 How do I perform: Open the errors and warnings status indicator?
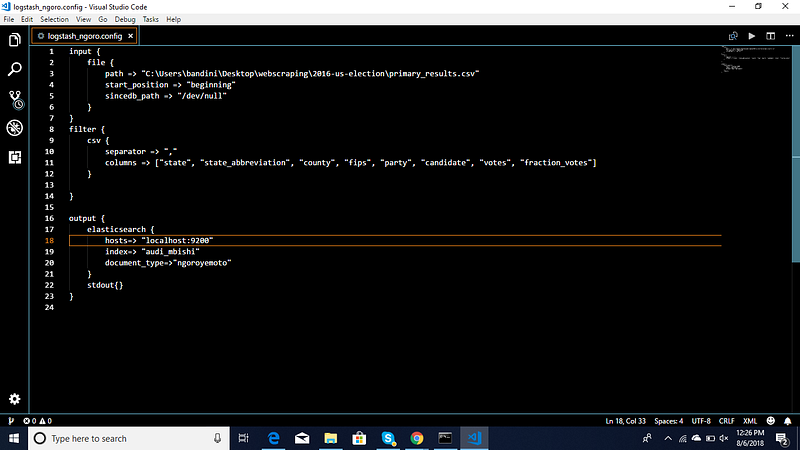click(37, 421)
